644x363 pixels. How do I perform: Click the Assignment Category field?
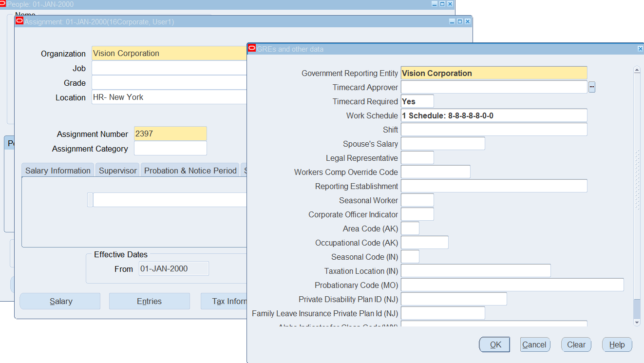tap(170, 149)
